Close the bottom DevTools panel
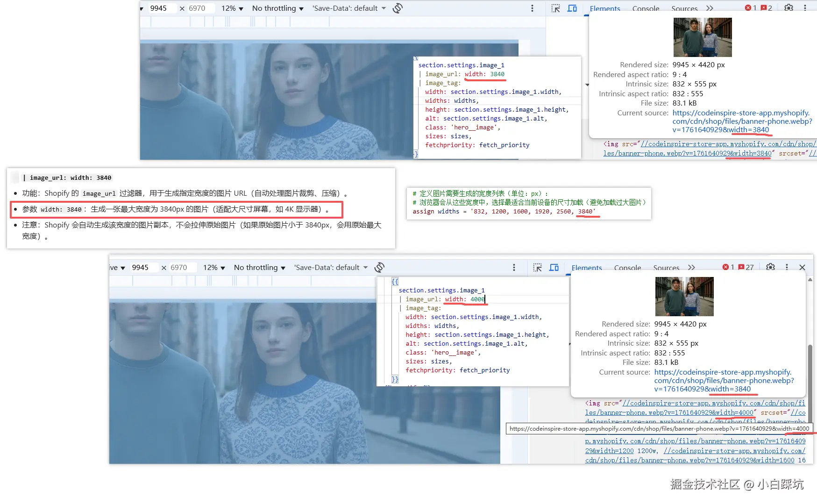 [x=802, y=267]
